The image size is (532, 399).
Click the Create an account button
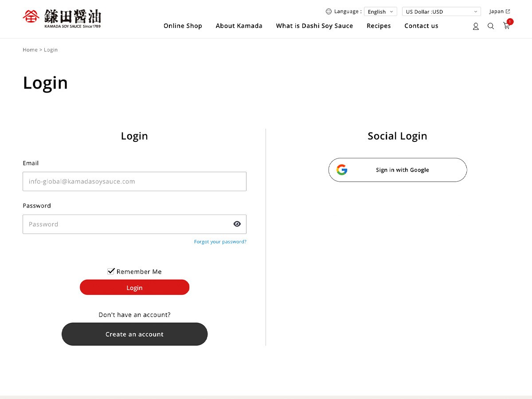(x=134, y=334)
